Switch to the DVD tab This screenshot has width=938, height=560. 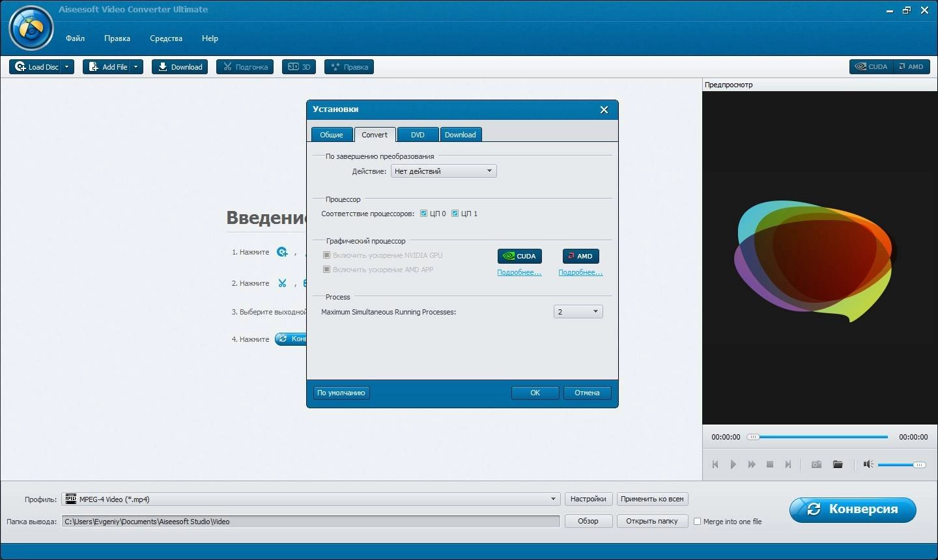[x=418, y=134]
